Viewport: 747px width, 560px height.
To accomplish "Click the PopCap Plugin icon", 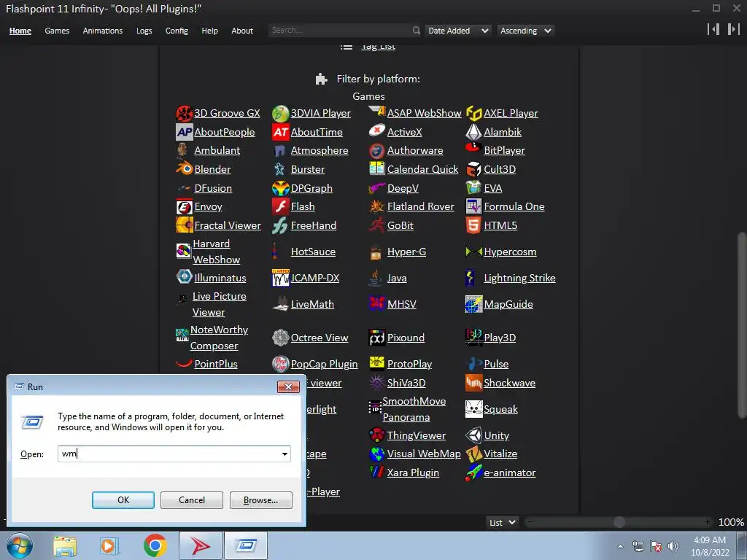I will 281,364.
